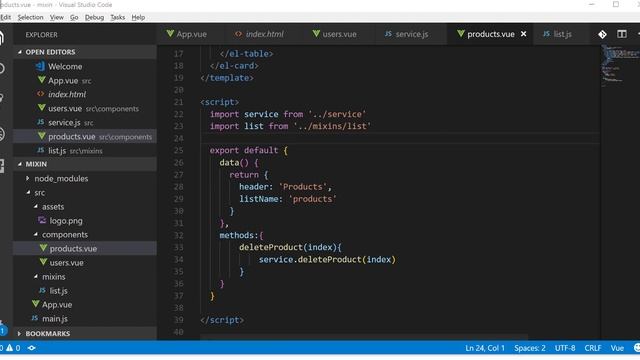
Task: Click 'deleteProduct(index){' on line 33
Action: point(290,247)
